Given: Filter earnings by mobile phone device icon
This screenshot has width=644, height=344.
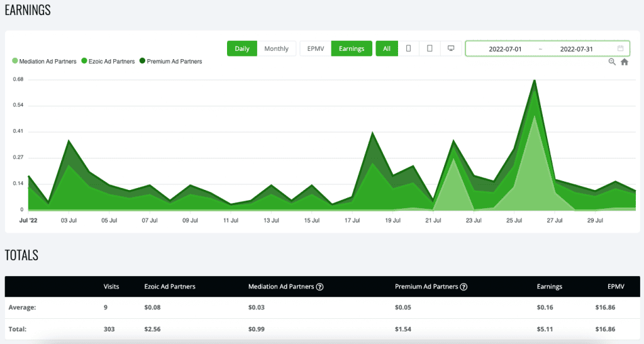Looking at the screenshot, I should pos(408,48).
